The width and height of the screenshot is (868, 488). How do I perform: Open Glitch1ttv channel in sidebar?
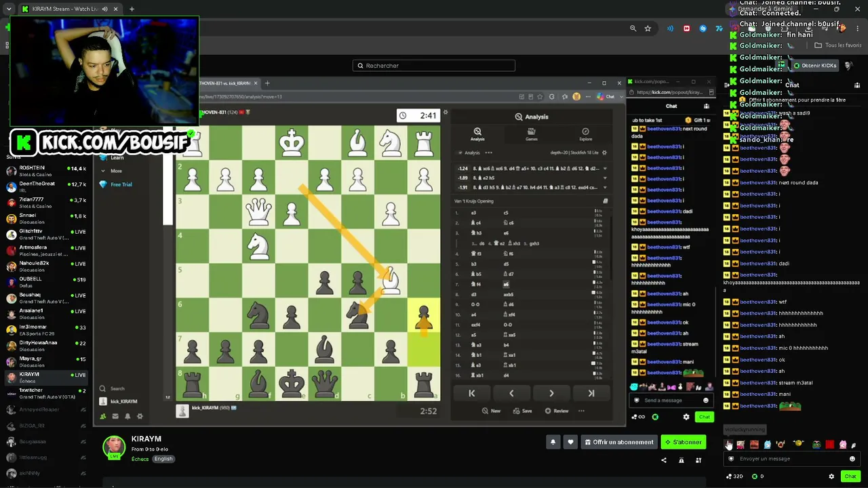point(46,234)
